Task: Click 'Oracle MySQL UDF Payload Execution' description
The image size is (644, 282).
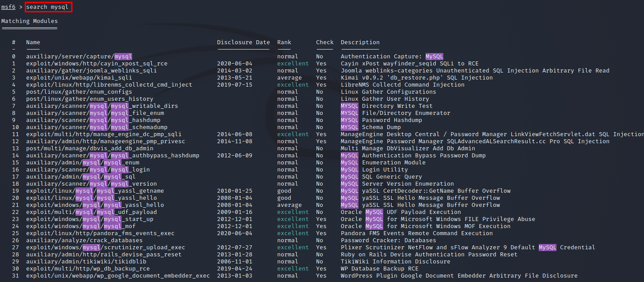Action: 401,212
